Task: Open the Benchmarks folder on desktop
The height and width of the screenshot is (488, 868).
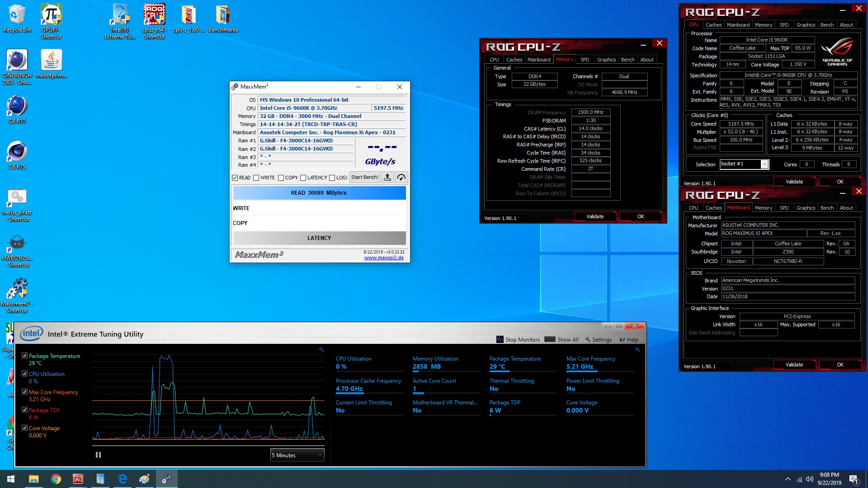Action: [x=223, y=19]
